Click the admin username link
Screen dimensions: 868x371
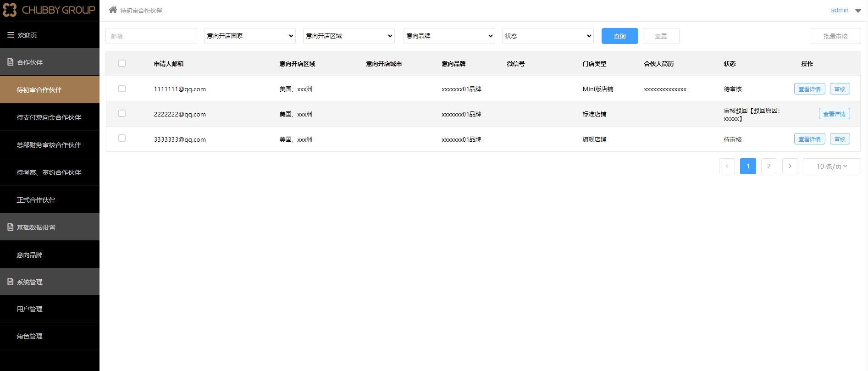(x=840, y=10)
